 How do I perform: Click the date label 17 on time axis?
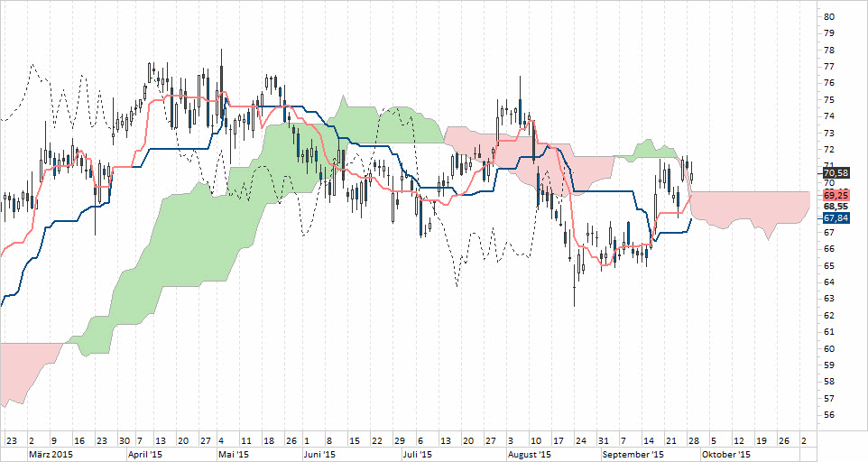point(558,440)
